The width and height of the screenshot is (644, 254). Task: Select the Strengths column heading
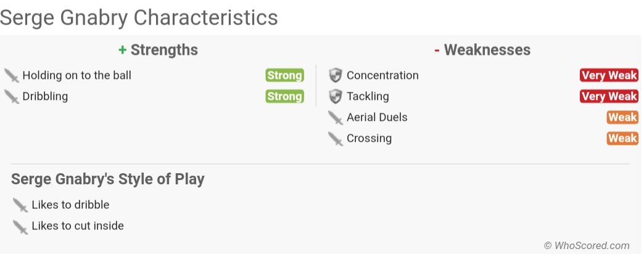click(159, 50)
